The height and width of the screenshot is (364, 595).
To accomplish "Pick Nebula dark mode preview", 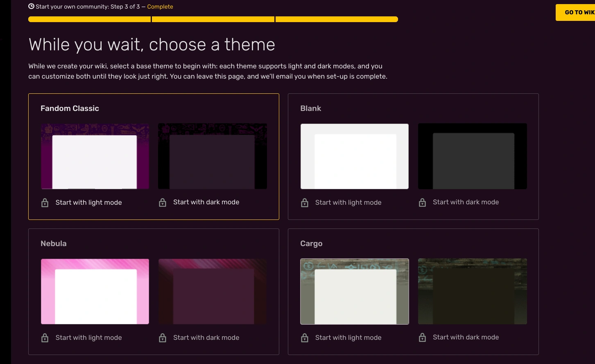I will 213,292.
